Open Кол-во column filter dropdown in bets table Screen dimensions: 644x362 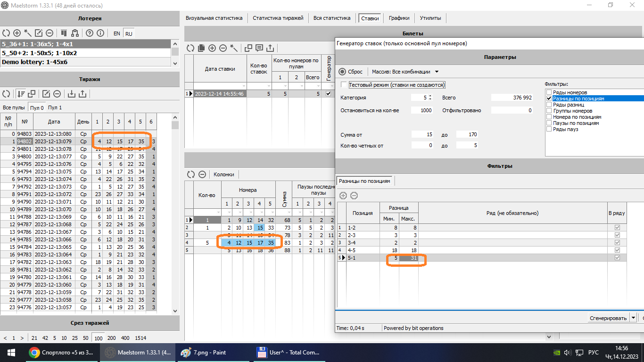[x=217, y=212]
